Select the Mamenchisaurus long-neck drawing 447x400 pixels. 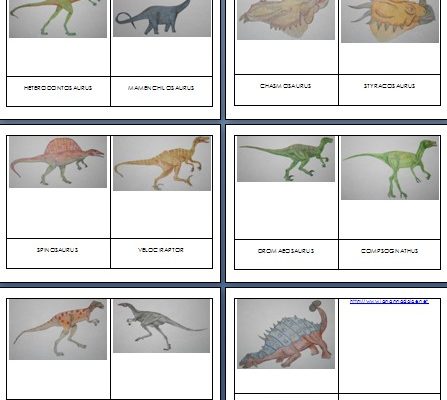[x=162, y=18]
